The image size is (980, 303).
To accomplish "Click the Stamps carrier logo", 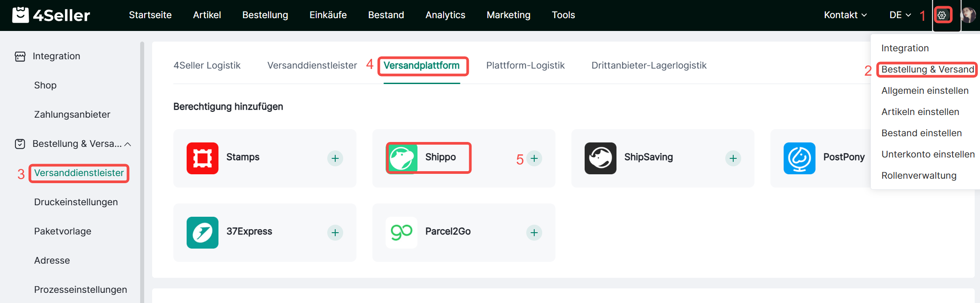I will [x=203, y=158].
